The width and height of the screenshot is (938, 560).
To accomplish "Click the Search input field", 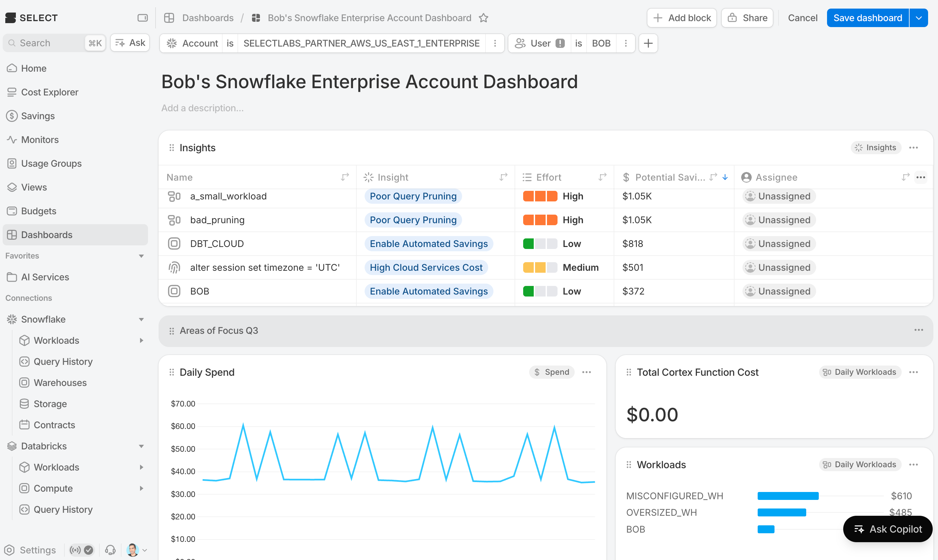I will point(54,43).
